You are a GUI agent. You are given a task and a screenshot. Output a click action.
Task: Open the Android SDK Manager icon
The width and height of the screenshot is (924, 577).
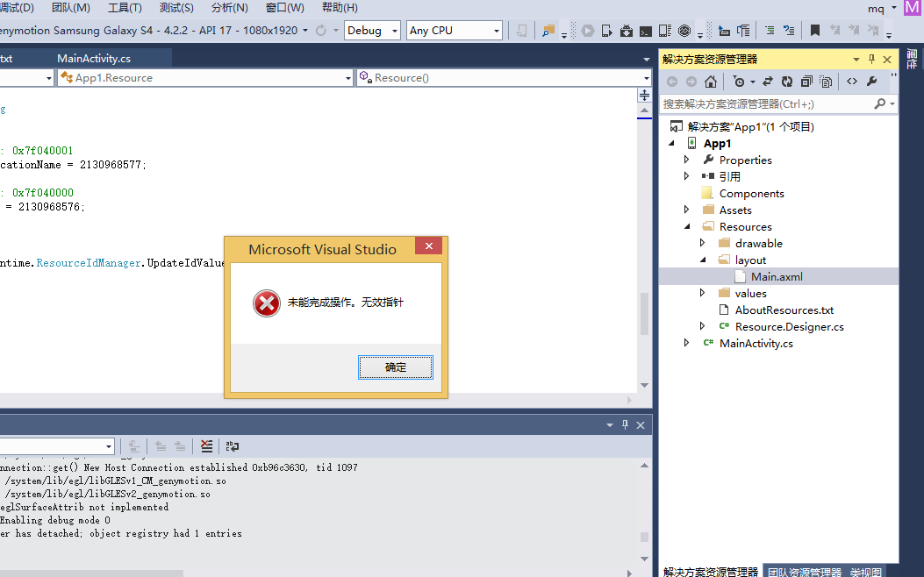click(x=627, y=31)
